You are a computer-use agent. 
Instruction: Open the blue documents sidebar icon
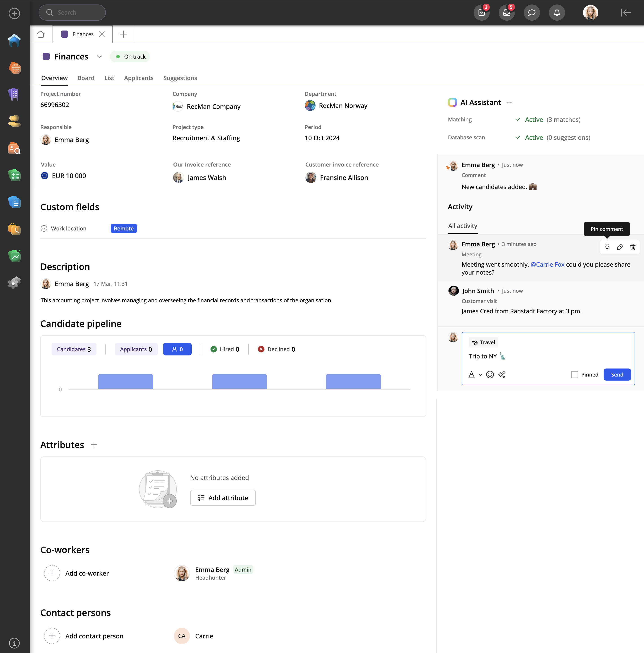coord(14,202)
